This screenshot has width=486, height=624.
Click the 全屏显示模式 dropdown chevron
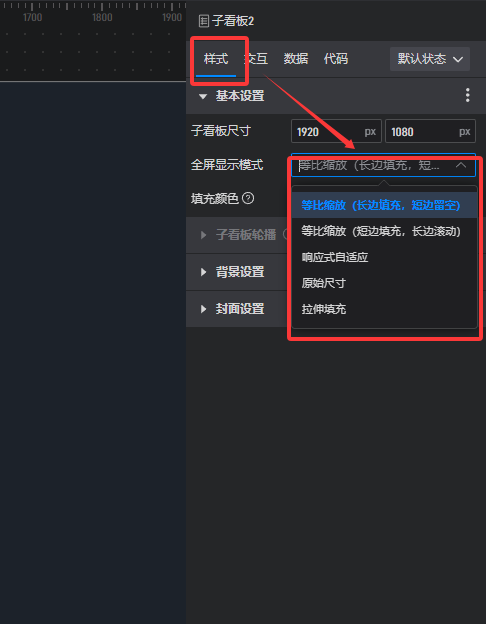coord(461,165)
